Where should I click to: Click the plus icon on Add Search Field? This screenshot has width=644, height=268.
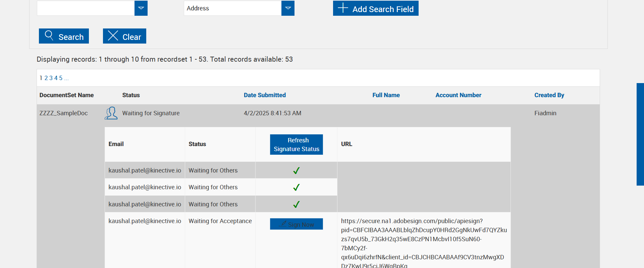(343, 8)
